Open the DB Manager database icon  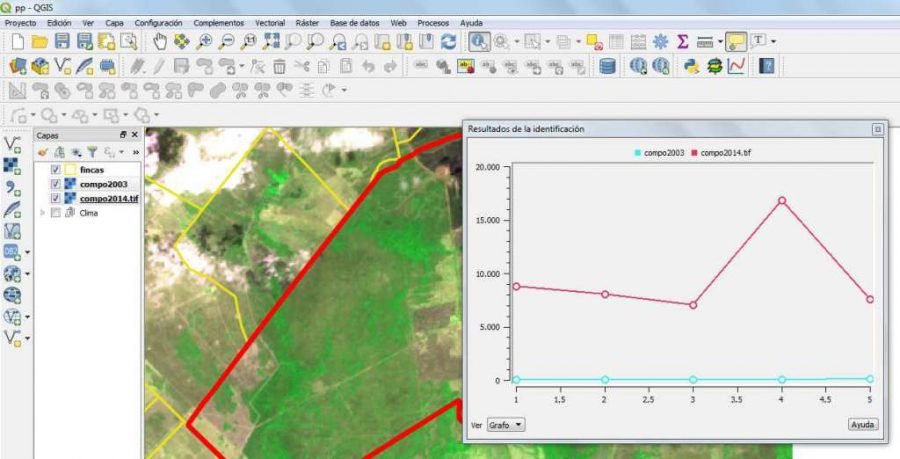(x=607, y=67)
